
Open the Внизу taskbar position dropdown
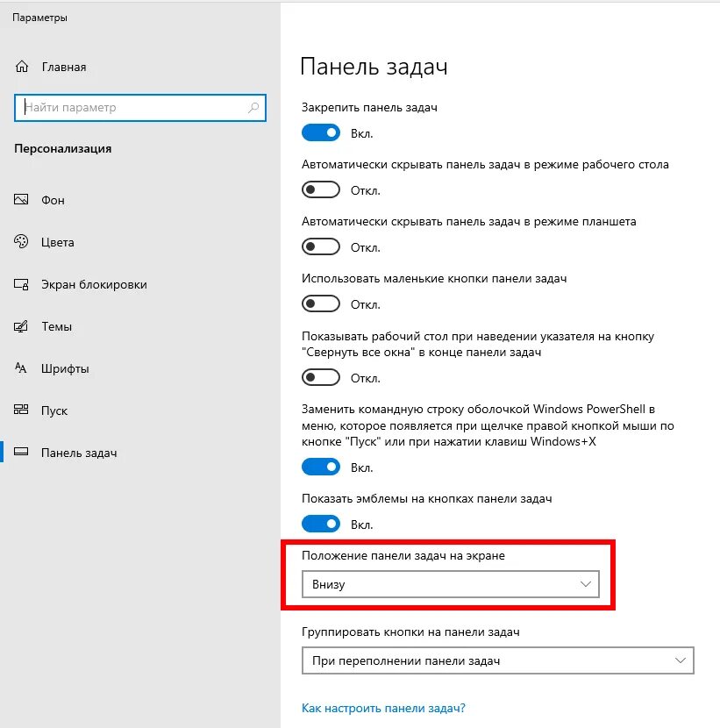point(450,584)
